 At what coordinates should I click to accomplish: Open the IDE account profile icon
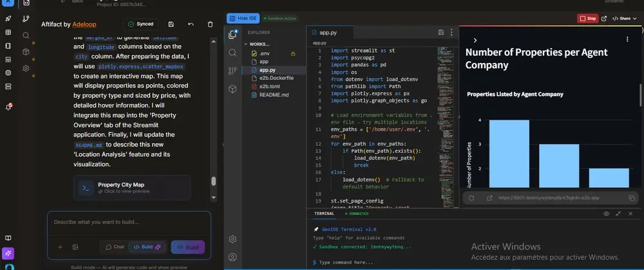pos(232,257)
